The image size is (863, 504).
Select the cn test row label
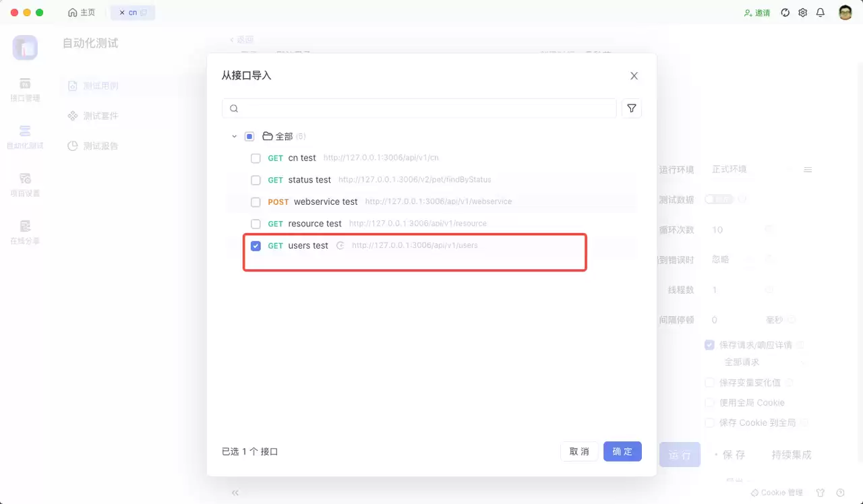pos(302,158)
